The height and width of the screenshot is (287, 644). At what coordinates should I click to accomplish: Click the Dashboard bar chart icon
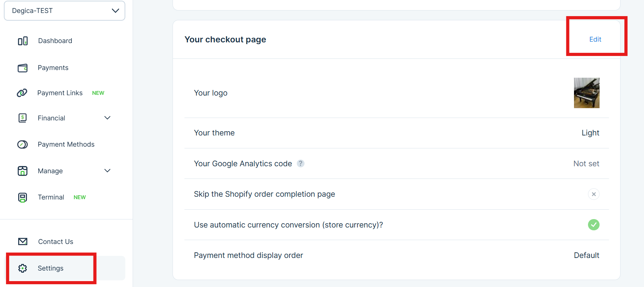point(23,41)
